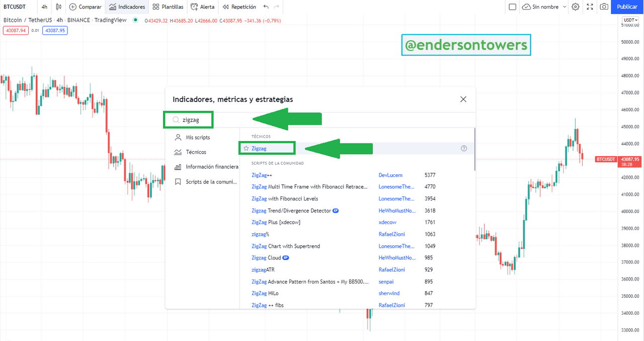Click the 43087.95 buy price box

[x=55, y=30]
